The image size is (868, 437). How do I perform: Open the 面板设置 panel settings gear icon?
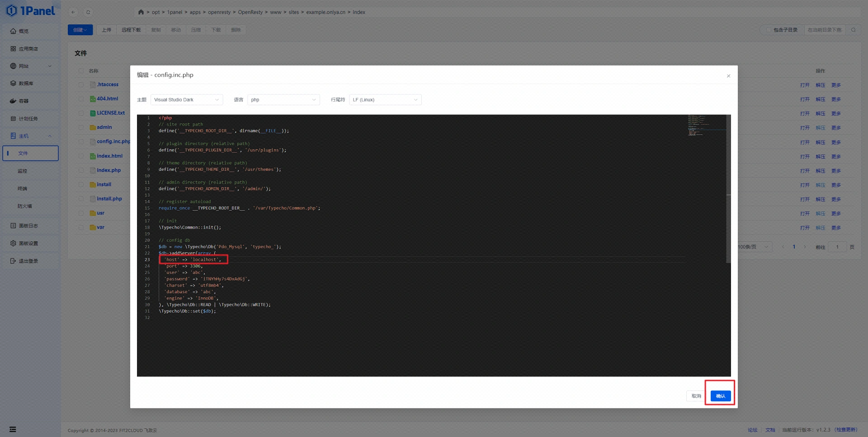pos(13,243)
